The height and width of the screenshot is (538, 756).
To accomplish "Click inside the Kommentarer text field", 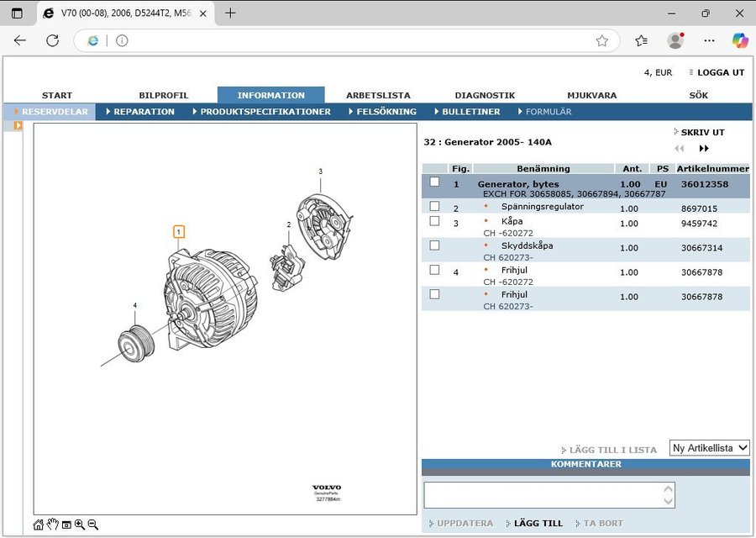I will (x=543, y=495).
